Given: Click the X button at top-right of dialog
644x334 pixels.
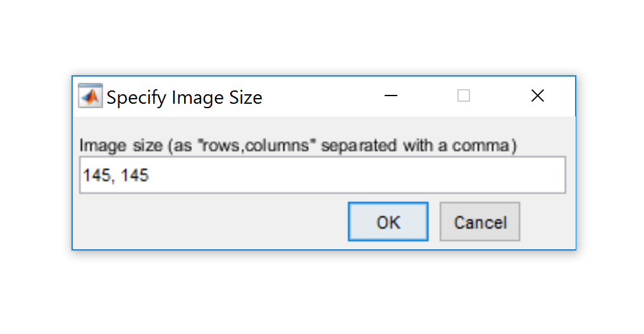Looking at the screenshot, I should coord(538,96).
